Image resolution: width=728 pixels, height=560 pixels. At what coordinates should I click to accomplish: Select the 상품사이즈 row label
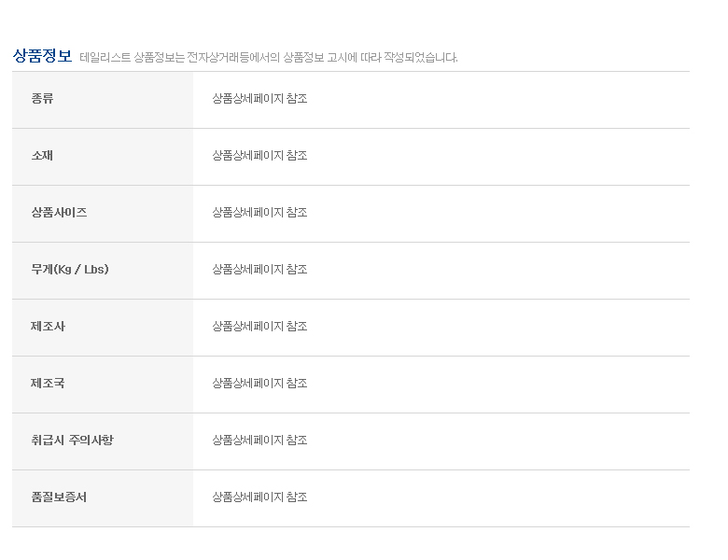pos(59,213)
